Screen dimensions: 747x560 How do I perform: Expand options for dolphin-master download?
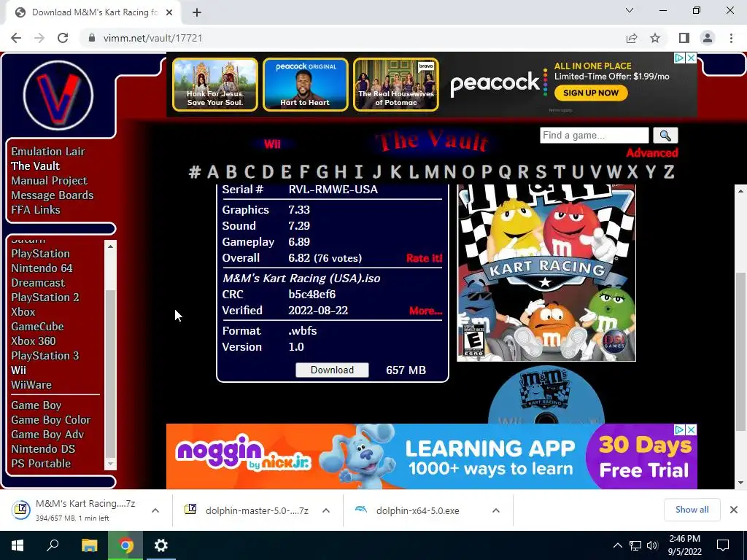point(326,510)
